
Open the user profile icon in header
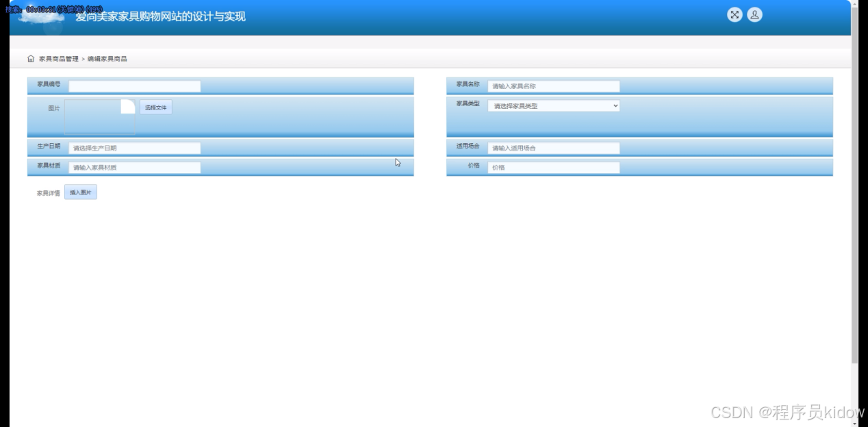point(754,14)
